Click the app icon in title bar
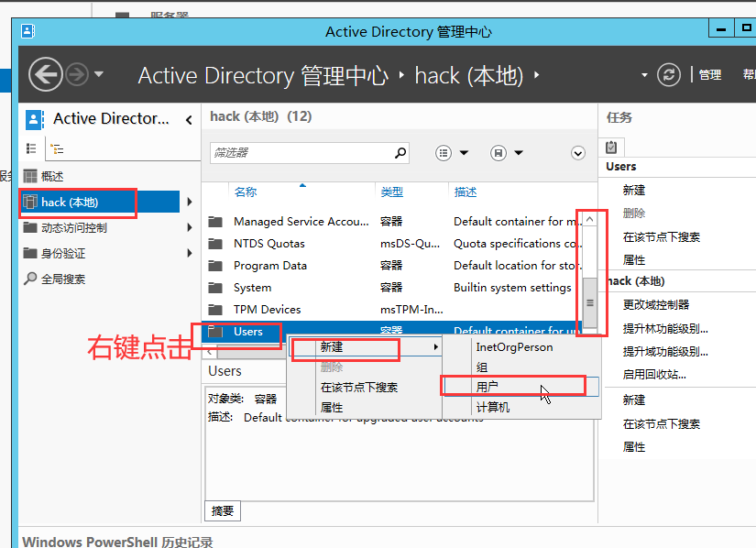Viewport: 756px width, 548px height. click(x=27, y=31)
